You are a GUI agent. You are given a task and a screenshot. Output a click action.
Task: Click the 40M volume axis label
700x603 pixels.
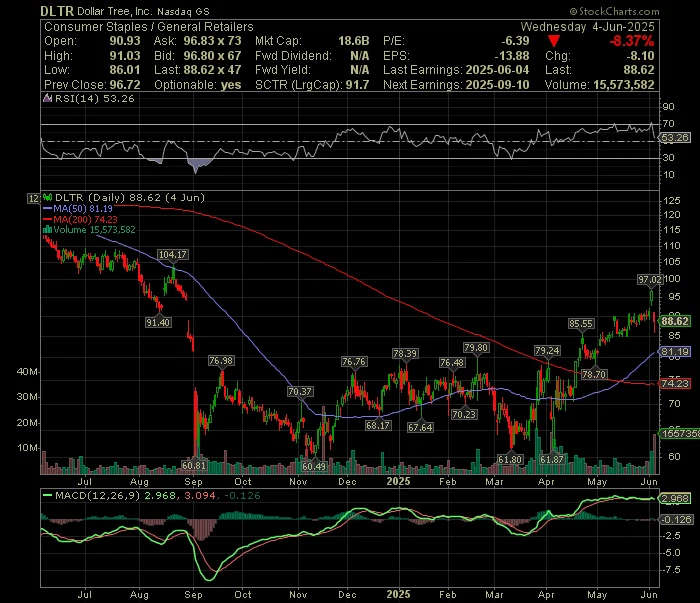click(x=28, y=372)
